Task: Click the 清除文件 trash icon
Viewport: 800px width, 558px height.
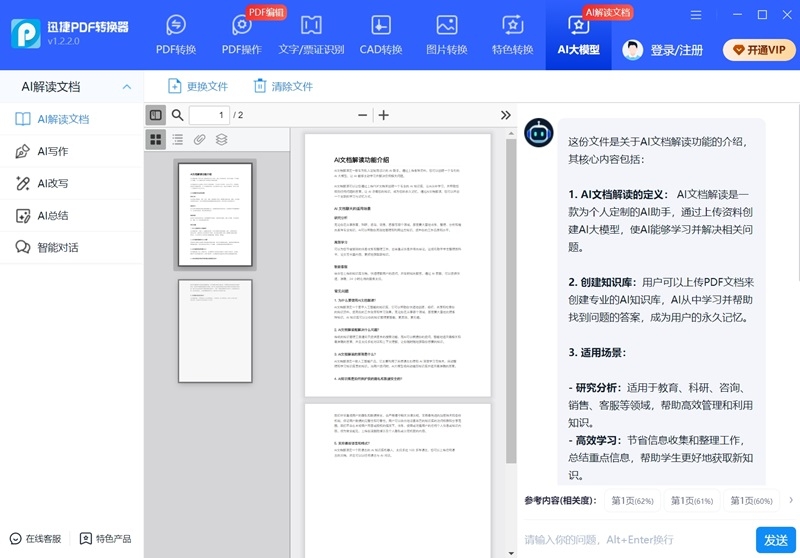Action: pos(260,86)
